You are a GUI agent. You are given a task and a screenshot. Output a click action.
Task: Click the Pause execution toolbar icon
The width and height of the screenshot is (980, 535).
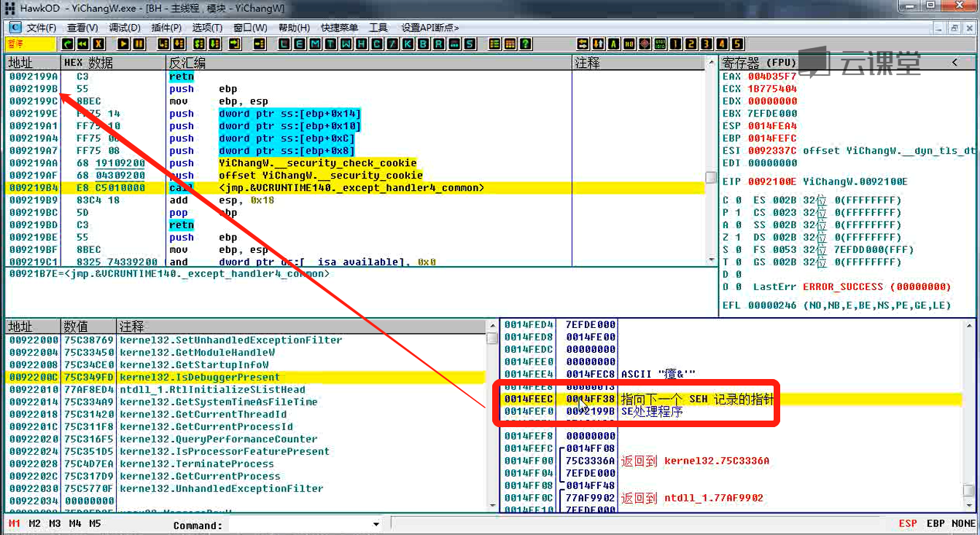[x=139, y=44]
